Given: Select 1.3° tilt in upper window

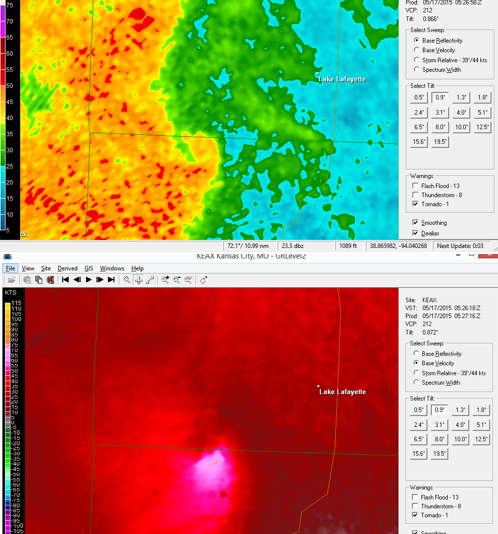Looking at the screenshot, I should point(461,97).
